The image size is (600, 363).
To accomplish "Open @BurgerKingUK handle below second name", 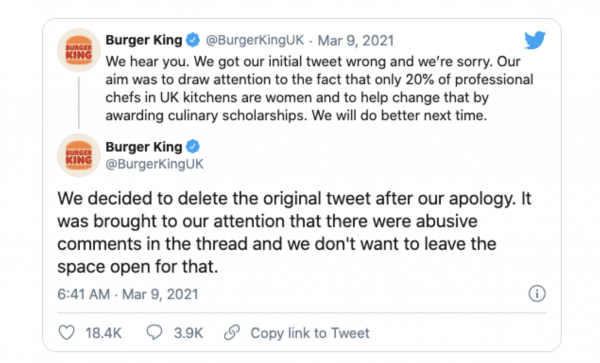I will [155, 164].
